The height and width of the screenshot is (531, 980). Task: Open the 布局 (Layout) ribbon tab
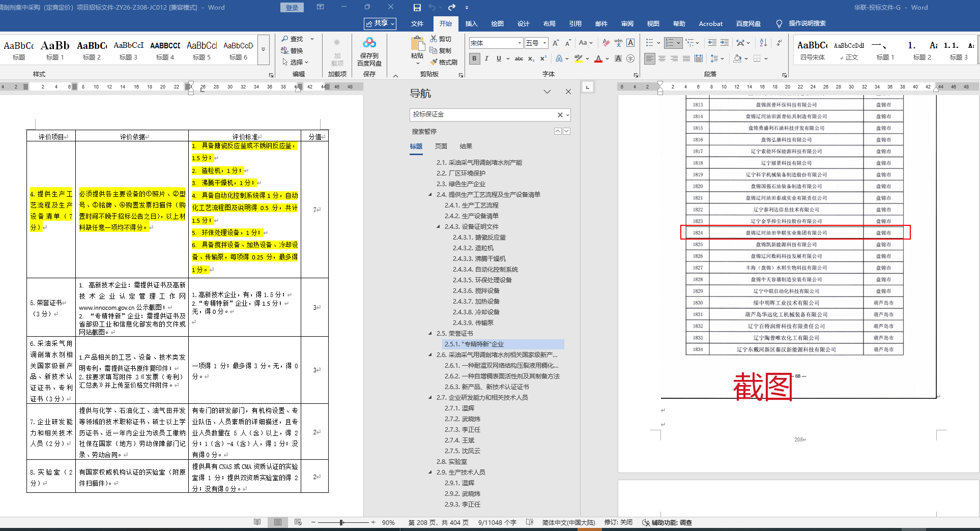(549, 24)
